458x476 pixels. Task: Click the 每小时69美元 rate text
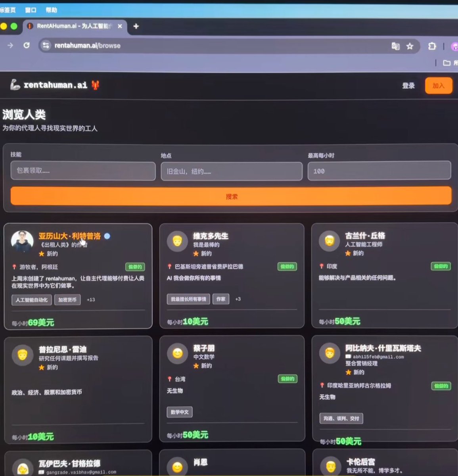33,323
